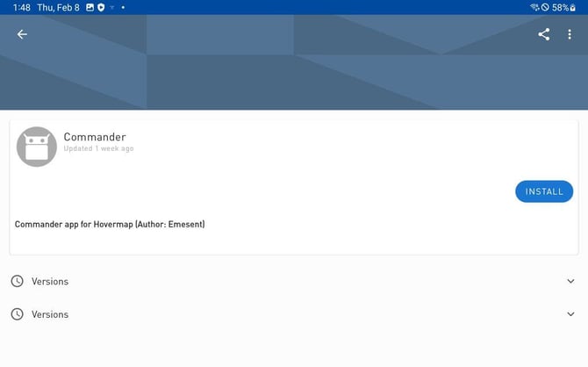
Task: Expand the first Versions section chevron
Action: point(571,281)
